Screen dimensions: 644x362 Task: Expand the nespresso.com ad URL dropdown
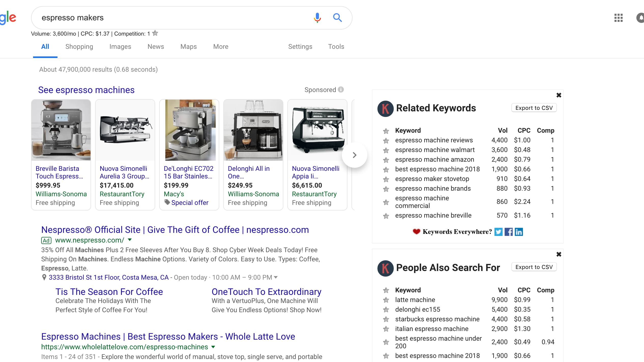point(130,240)
